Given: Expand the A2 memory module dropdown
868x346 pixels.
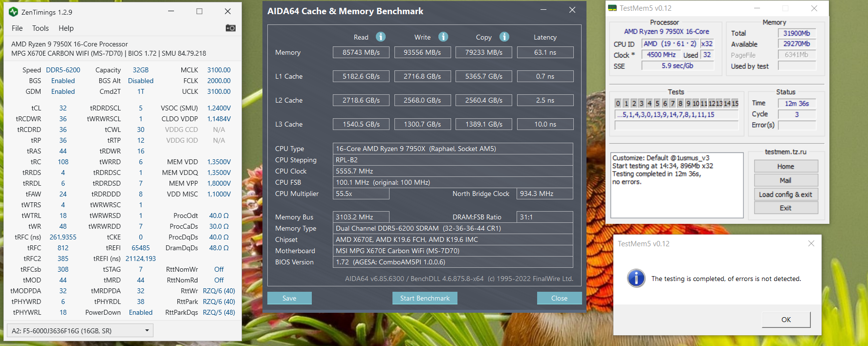Looking at the screenshot, I should (x=80, y=331).
